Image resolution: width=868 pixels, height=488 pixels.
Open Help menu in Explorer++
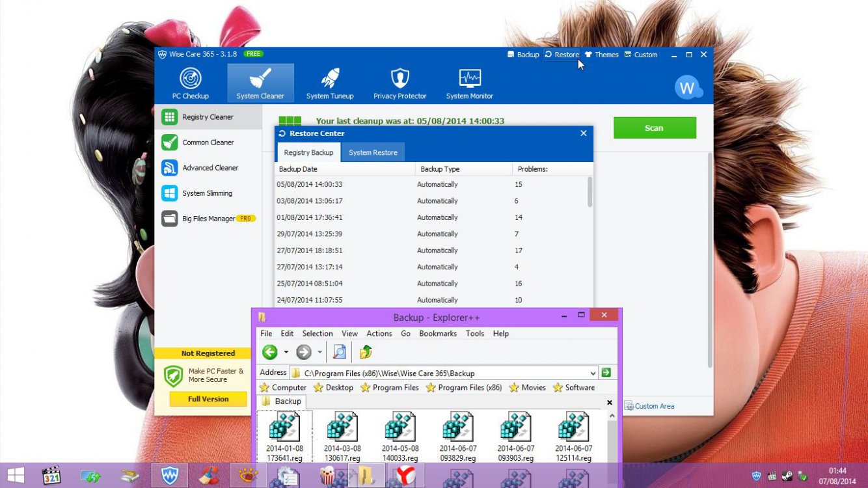[500, 333]
